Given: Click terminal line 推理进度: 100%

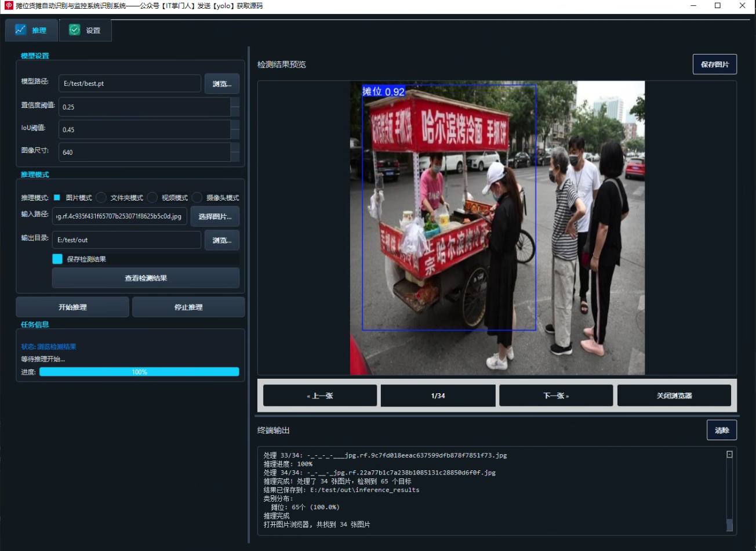Looking at the screenshot, I should 288,464.
